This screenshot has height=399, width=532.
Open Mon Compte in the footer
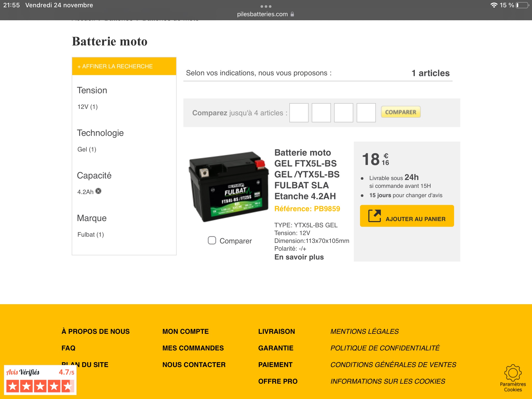(185, 331)
